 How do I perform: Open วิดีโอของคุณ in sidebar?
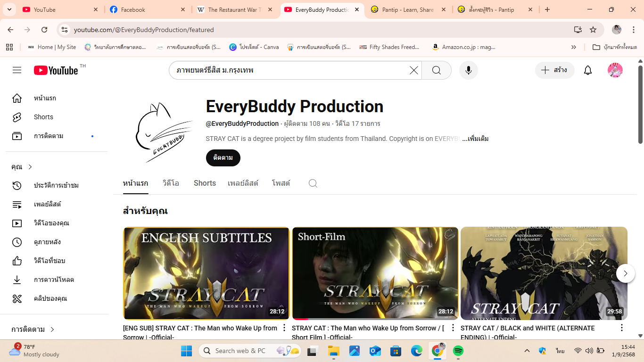(57, 223)
